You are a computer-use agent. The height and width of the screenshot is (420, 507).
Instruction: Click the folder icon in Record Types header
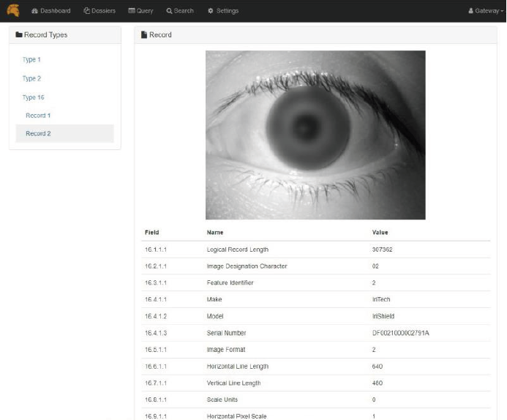click(x=19, y=34)
